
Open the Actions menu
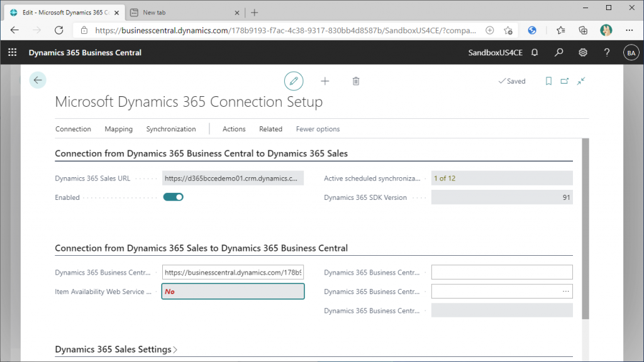234,129
